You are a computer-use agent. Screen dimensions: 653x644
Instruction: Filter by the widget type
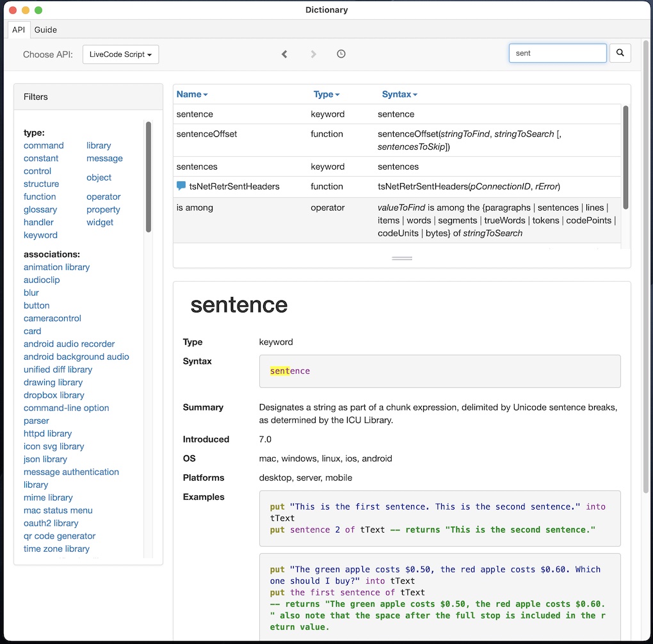(x=100, y=222)
